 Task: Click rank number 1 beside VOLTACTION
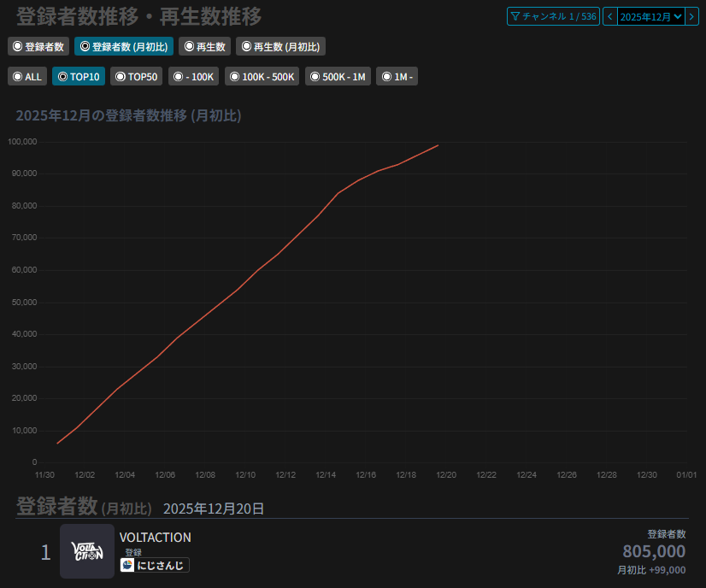45,552
